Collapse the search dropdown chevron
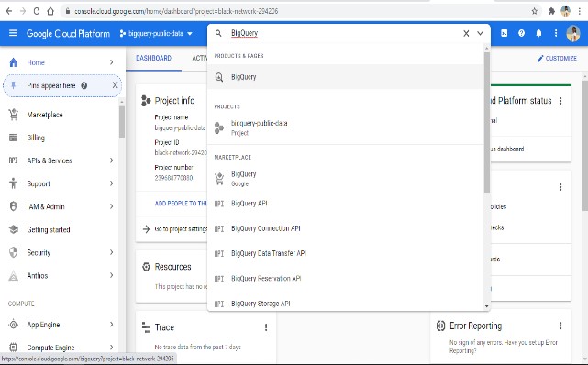The height and width of the screenshot is (365, 588). pos(480,33)
